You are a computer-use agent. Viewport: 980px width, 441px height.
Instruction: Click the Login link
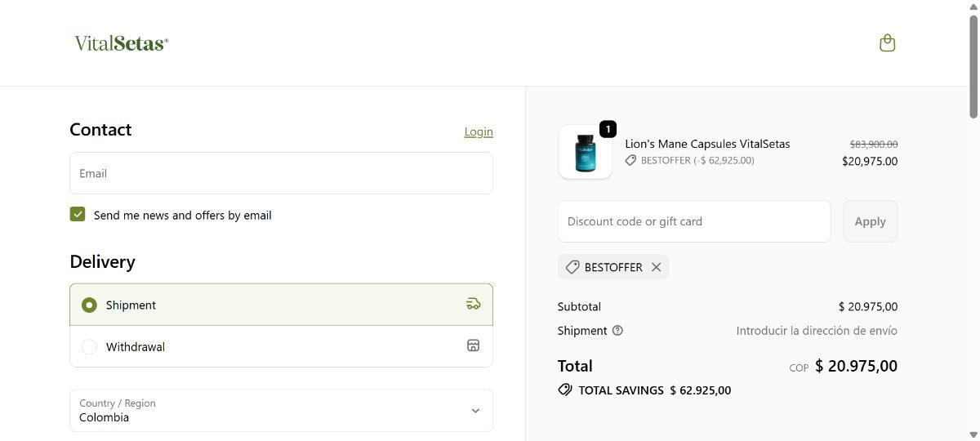478,131
